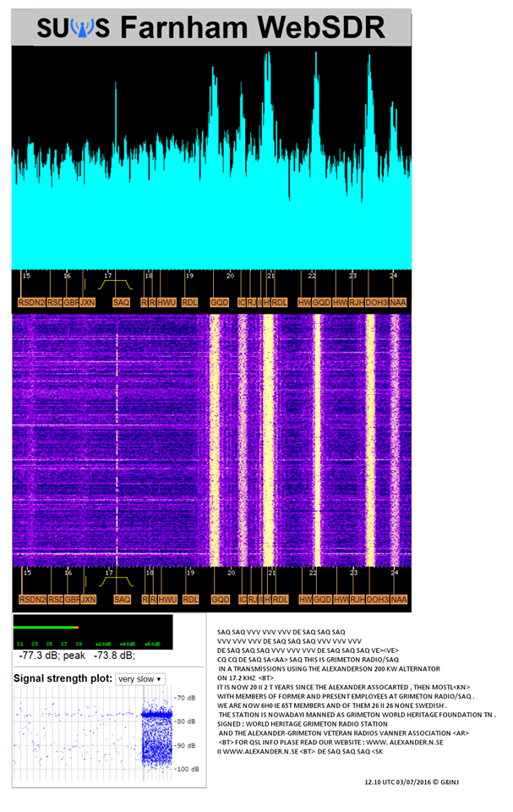Open the signal strength plot speed dropdown
Viewport: 513px width, 812px height.
(140, 678)
